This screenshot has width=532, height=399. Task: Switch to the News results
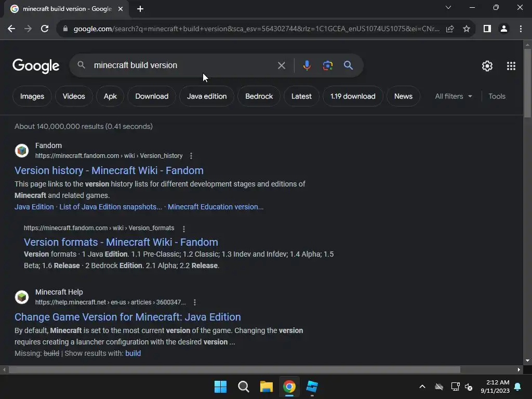[403, 96]
